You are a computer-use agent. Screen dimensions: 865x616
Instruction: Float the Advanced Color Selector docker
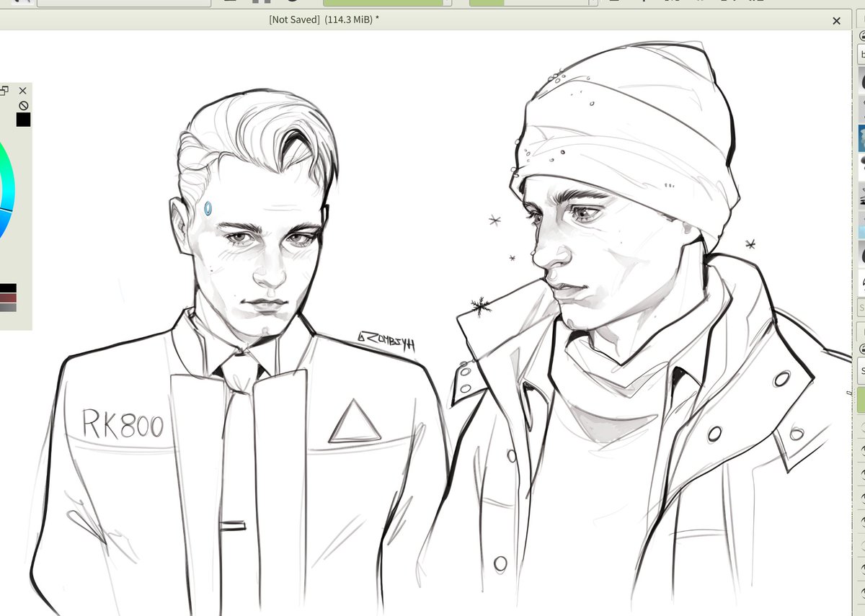(6, 90)
